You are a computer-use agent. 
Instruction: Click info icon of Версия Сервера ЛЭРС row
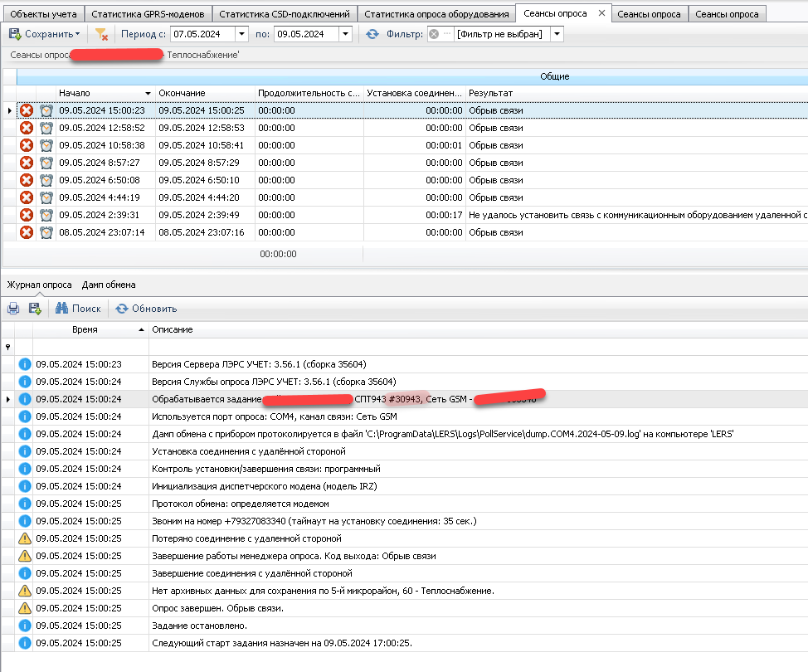[25, 364]
